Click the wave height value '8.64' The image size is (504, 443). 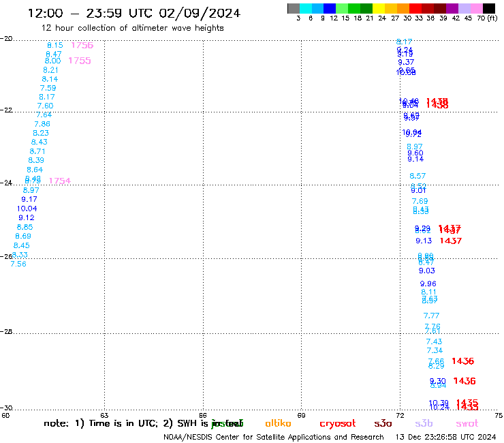coord(35,170)
